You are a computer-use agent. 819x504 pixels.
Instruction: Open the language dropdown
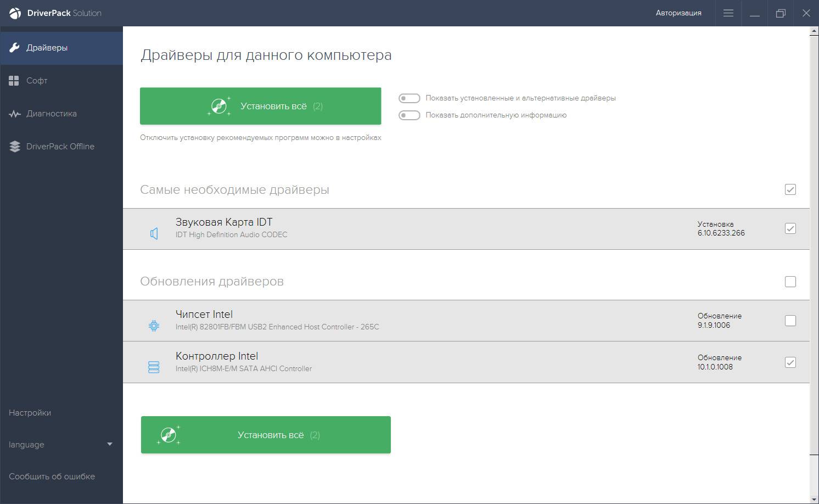pyautogui.click(x=61, y=445)
